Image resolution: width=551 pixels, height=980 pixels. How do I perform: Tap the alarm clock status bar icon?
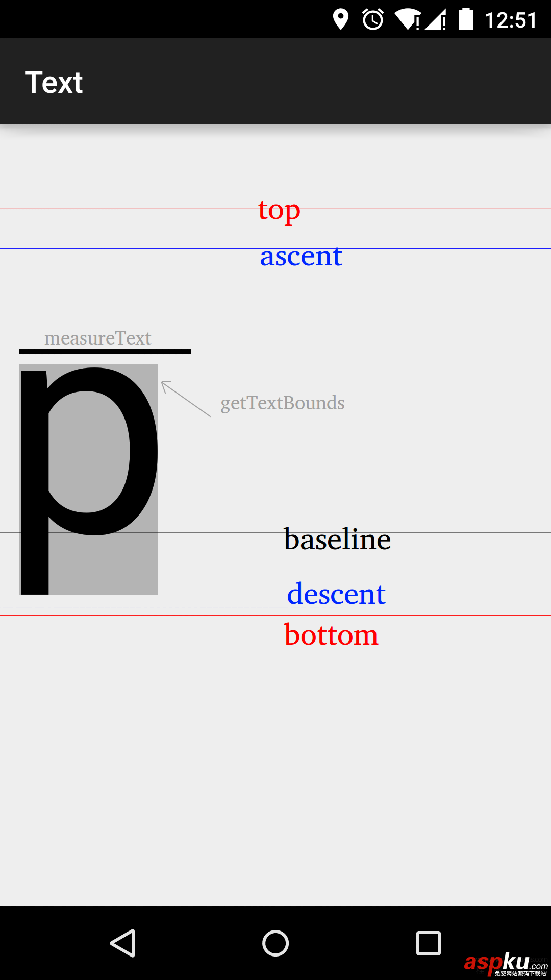[373, 19]
